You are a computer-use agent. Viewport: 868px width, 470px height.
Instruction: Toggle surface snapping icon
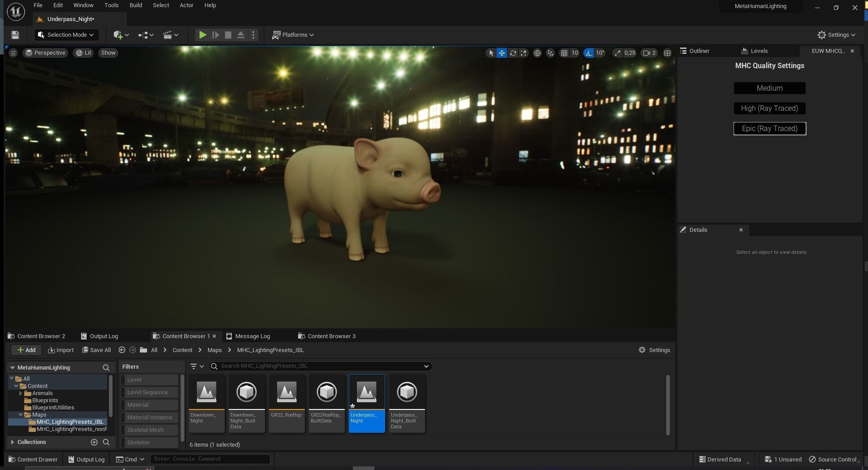click(551, 53)
